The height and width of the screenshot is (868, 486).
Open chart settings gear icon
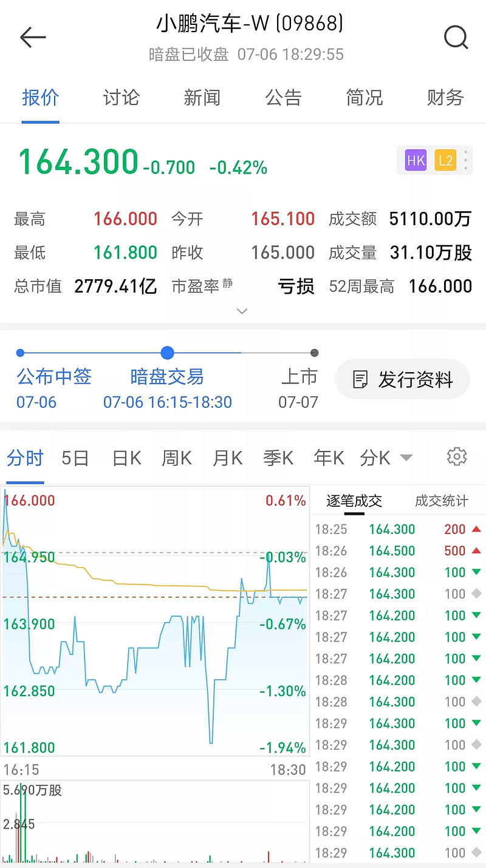(457, 456)
